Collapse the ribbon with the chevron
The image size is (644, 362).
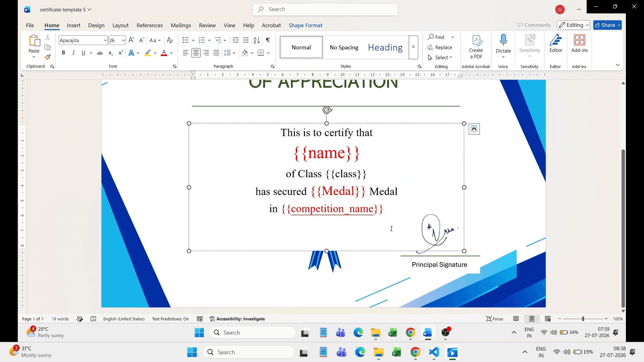pos(618,65)
